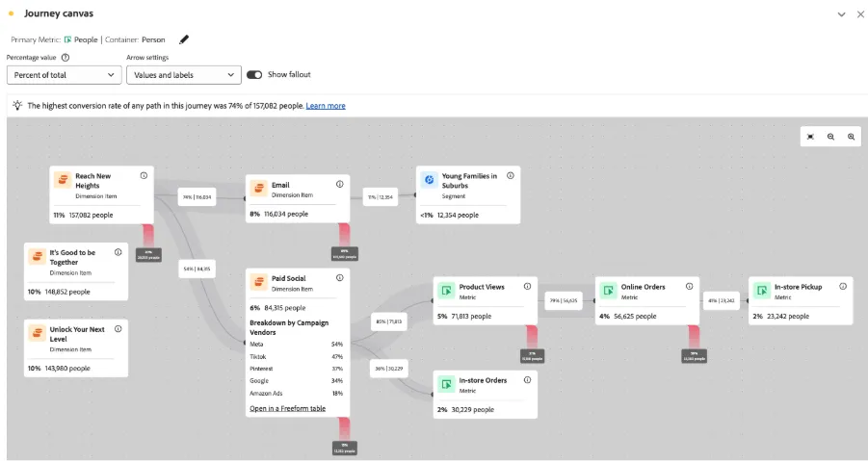This screenshot has width=868, height=462.
Task: Open info icon on Young Families in Suburbs node
Action: (511, 175)
